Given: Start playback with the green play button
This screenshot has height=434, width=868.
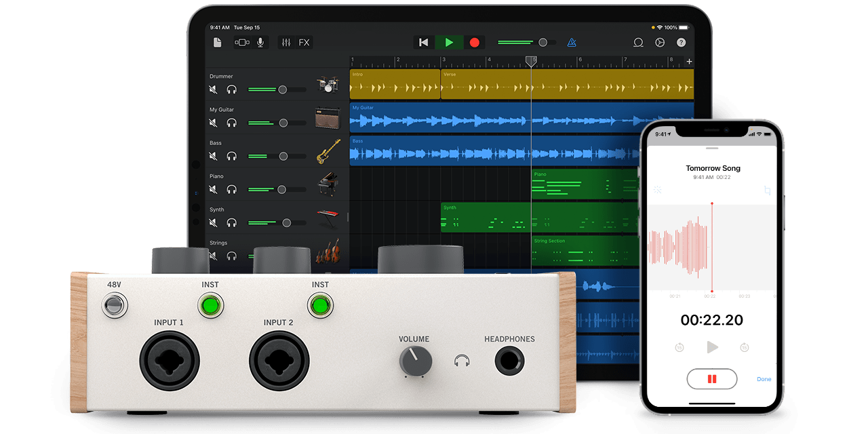Looking at the screenshot, I should (x=450, y=41).
